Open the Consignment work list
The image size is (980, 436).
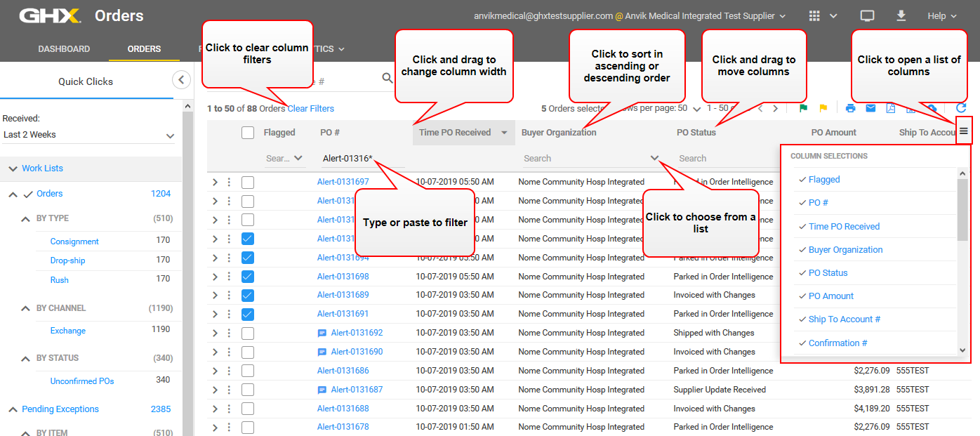[x=74, y=242]
